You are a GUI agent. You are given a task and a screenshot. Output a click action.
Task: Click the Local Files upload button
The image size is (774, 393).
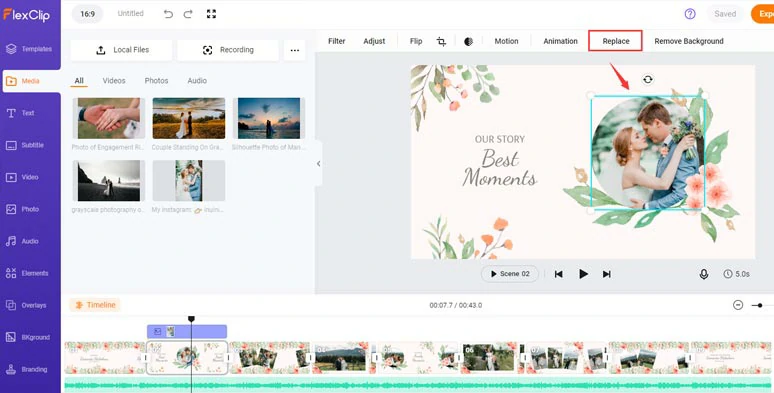(x=121, y=50)
